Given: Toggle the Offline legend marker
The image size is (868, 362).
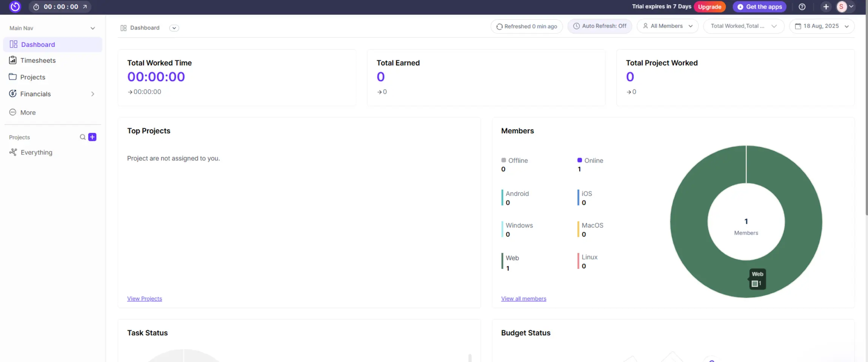Looking at the screenshot, I should click(503, 160).
